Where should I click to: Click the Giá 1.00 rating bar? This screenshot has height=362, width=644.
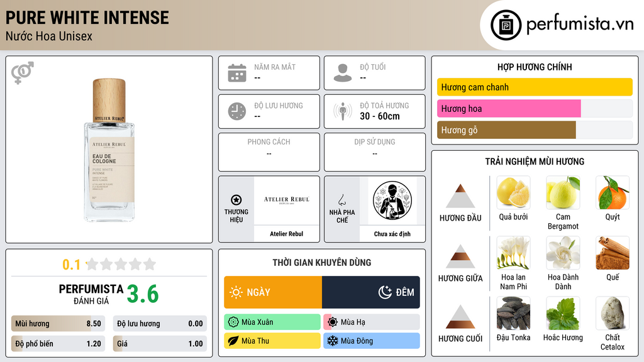[x=160, y=344]
